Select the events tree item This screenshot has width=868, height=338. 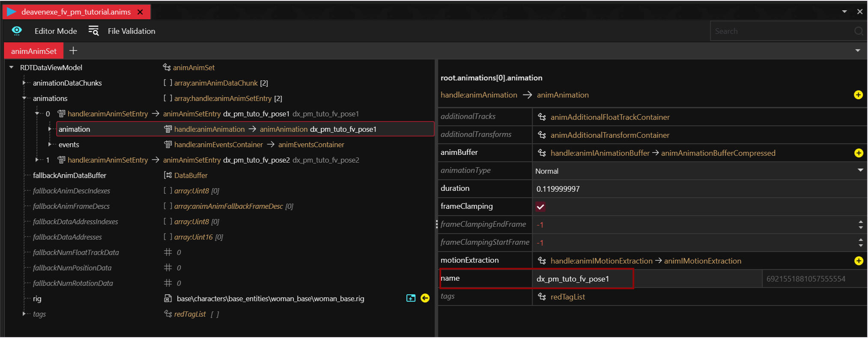pos(69,145)
